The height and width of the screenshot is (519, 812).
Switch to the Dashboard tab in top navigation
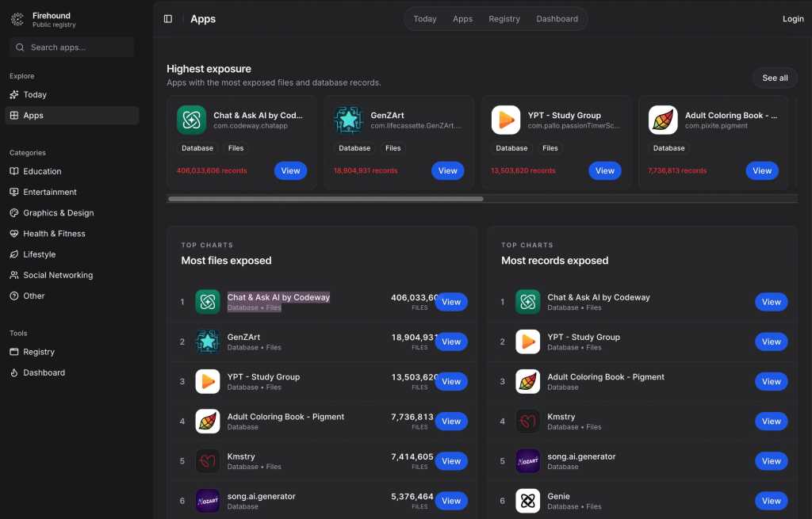coord(557,19)
